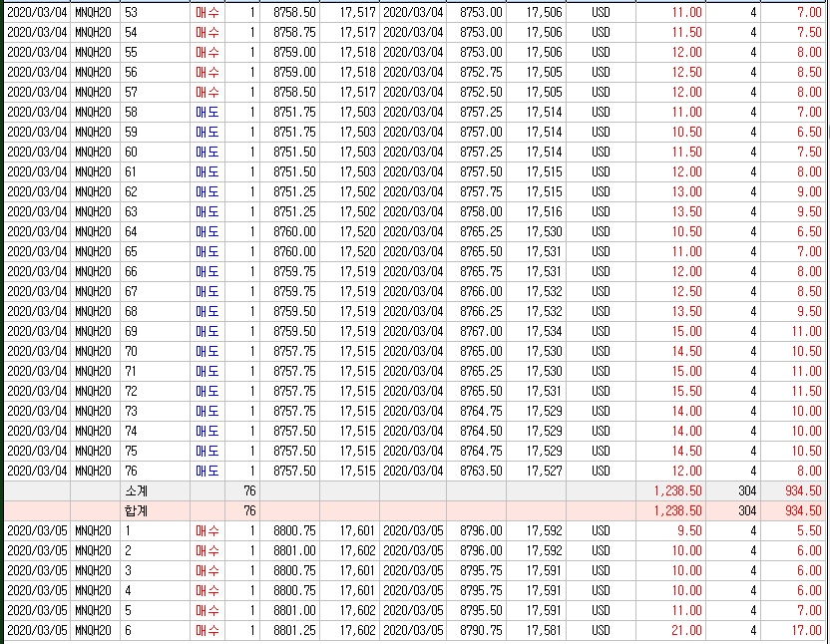
Task: Click the 17,505 value in row 57
Action: click(544, 92)
